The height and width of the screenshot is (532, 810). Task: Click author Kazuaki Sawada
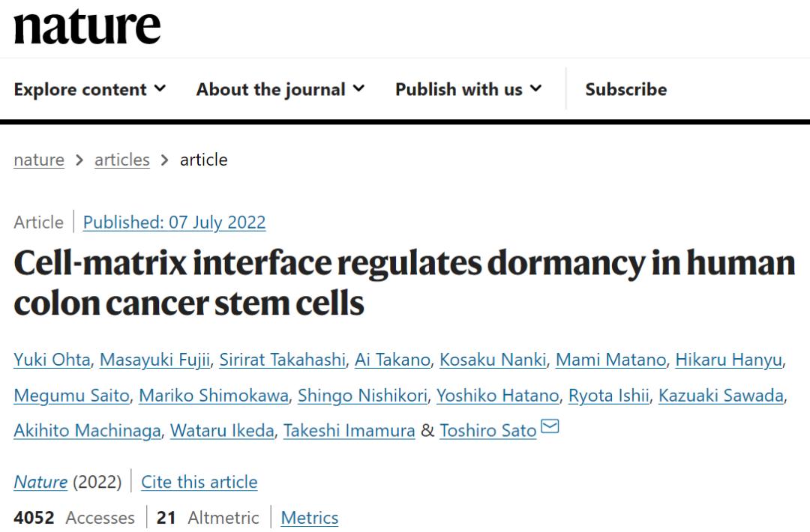click(721, 395)
